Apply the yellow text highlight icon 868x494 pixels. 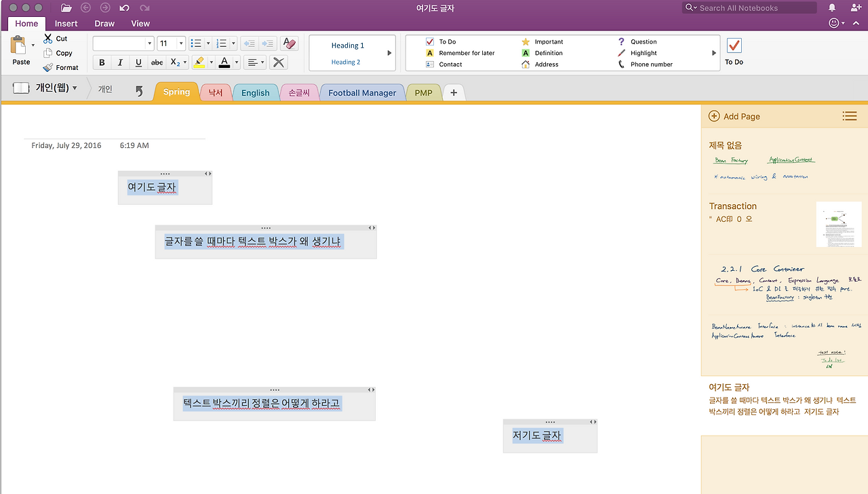[199, 62]
